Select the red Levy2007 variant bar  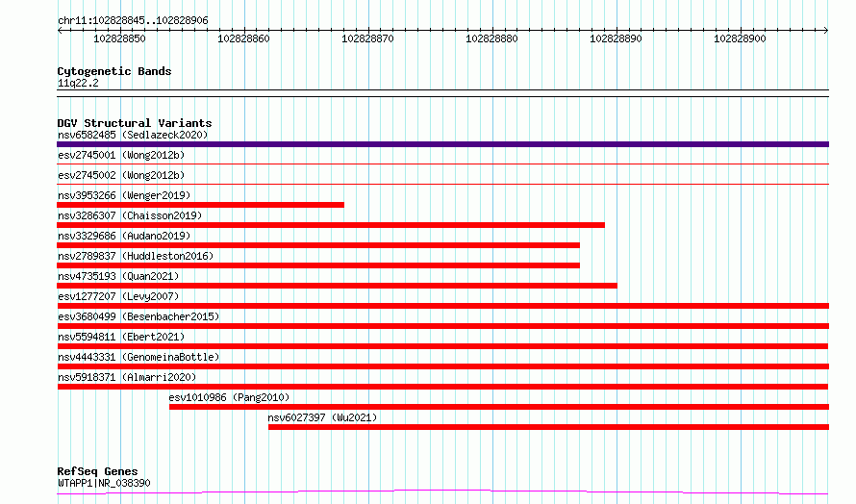click(x=442, y=306)
